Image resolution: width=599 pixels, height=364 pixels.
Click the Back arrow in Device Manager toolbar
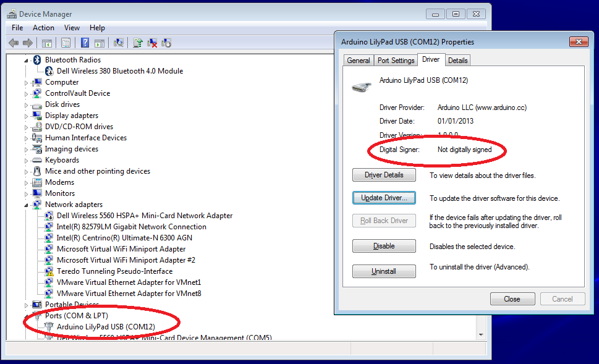[14, 43]
